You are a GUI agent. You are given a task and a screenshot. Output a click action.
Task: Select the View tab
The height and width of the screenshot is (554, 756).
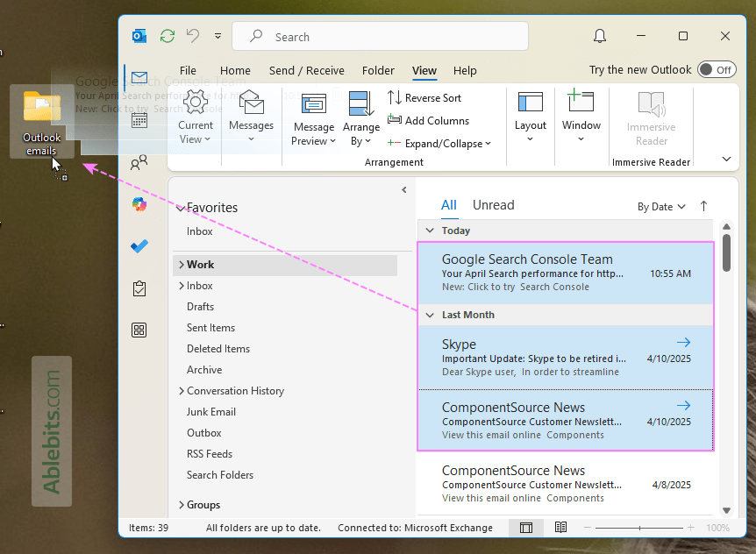coord(424,71)
